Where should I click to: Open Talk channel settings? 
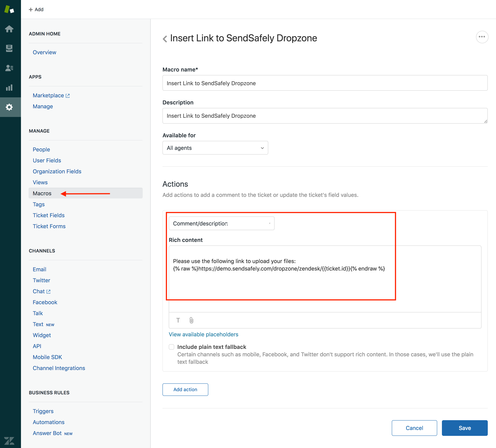(x=38, y=313)
